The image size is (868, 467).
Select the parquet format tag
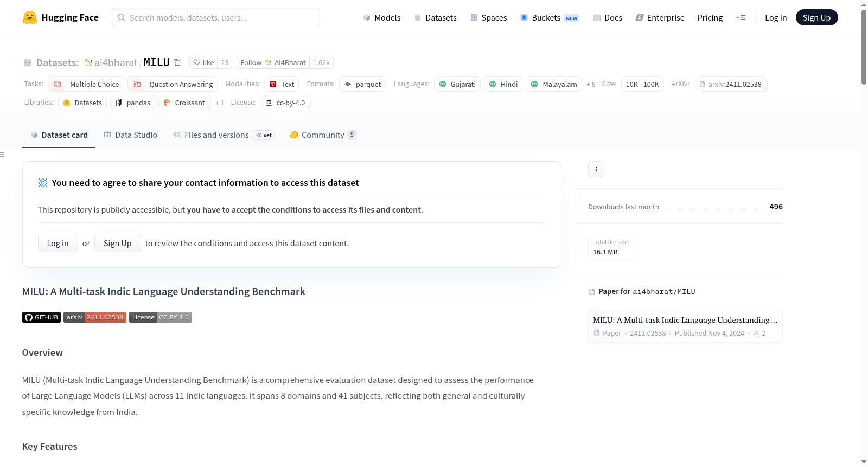coord(362,84)
